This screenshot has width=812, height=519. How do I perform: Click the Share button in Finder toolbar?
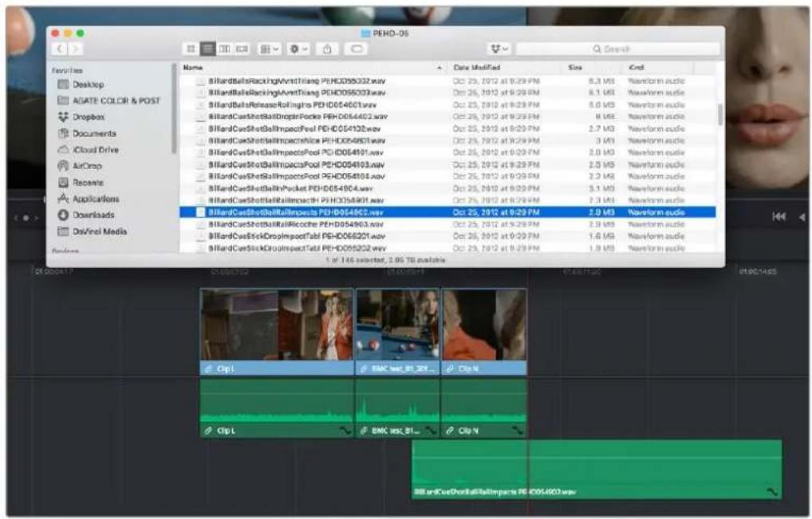pyautogui.click(x=327, y=49)
